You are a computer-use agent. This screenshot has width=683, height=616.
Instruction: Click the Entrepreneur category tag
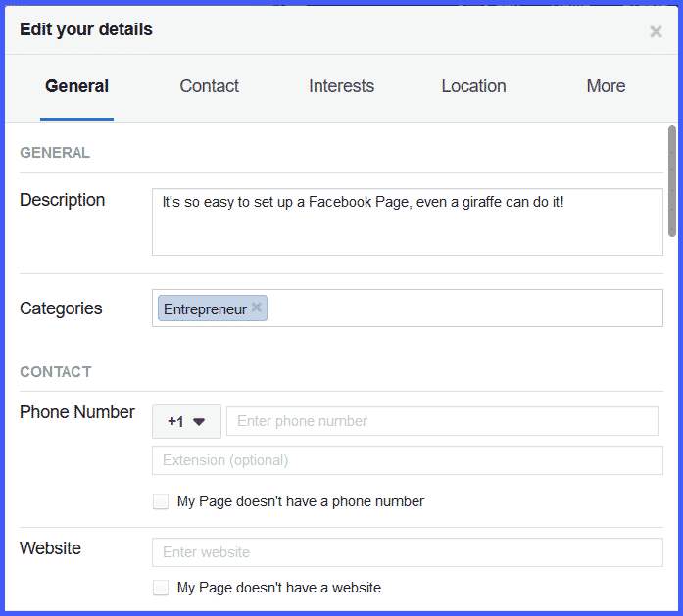tap(205, 309)
